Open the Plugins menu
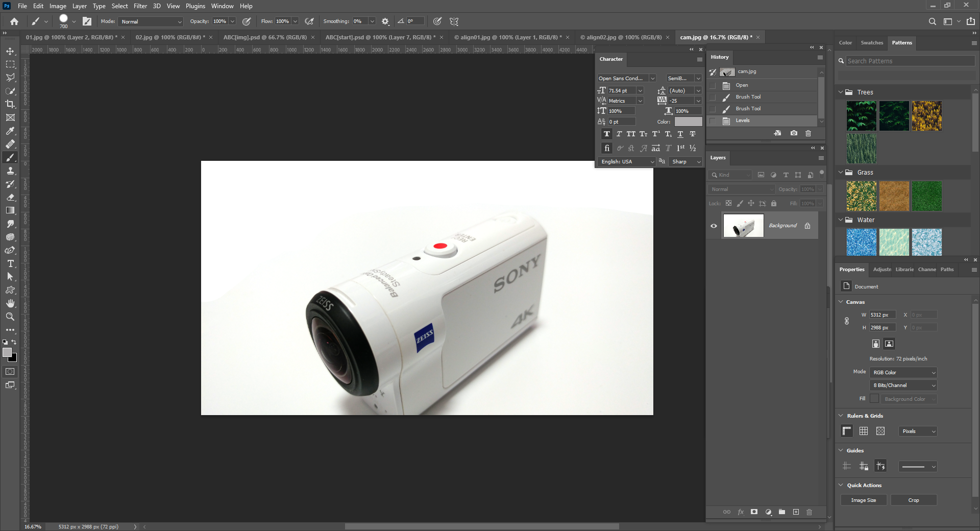 coord(195,6)
